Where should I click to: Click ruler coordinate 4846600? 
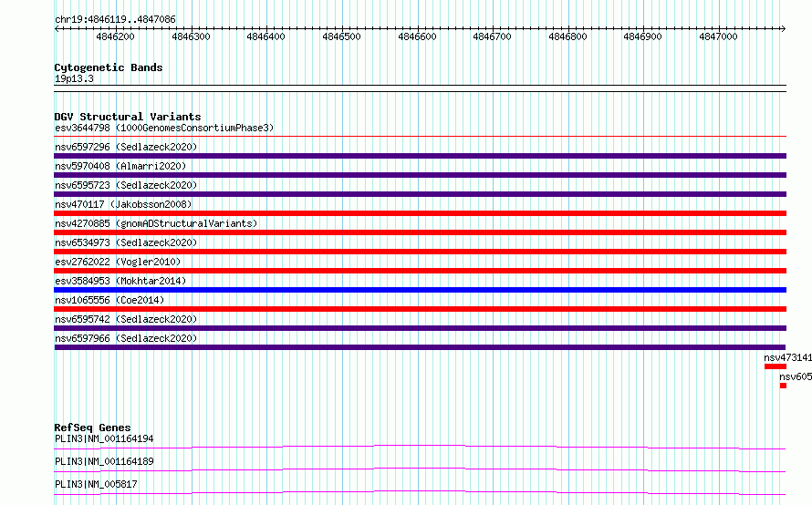pyautogui.click(x=417, y=36)
